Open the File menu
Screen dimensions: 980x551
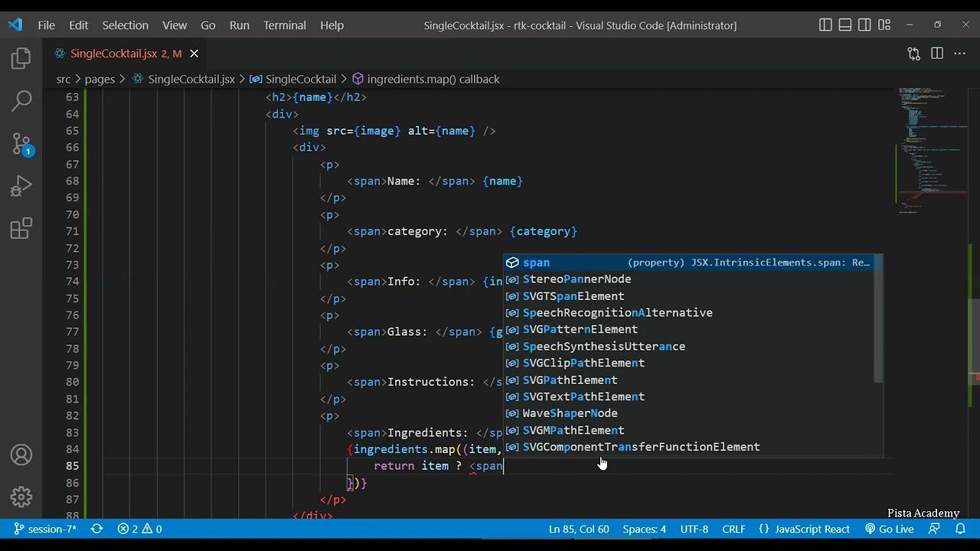[x=46, y=25]
